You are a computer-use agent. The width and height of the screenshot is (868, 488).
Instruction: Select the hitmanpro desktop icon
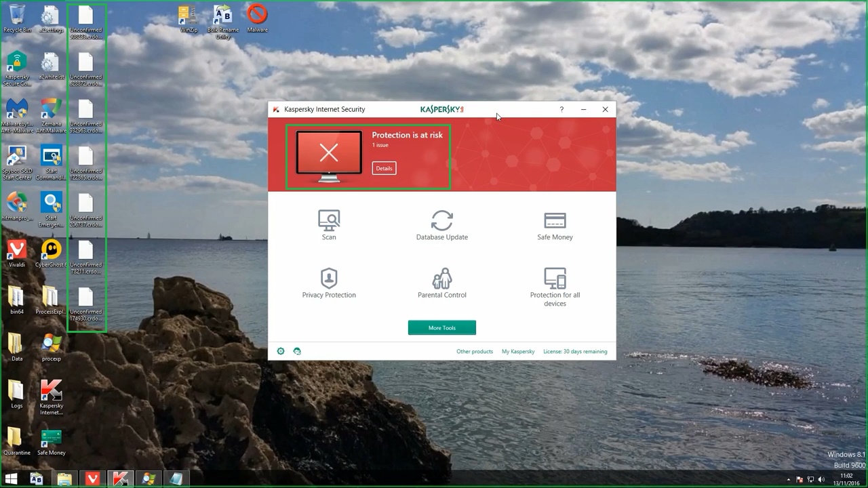pos(17,207)
